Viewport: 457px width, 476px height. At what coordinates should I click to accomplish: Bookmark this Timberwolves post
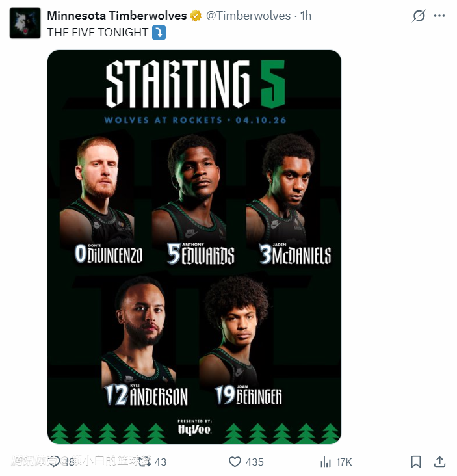click(416, 462)
